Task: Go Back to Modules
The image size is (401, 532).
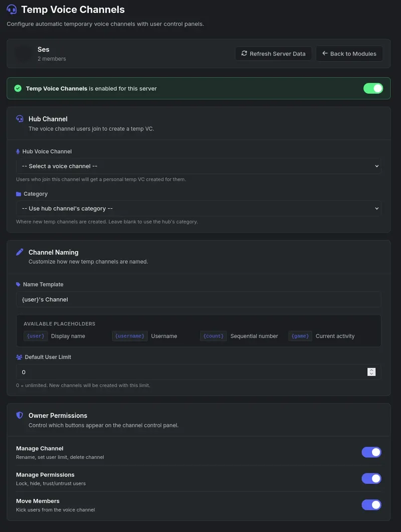Action: pyautogui.click(x=349, y=54)
